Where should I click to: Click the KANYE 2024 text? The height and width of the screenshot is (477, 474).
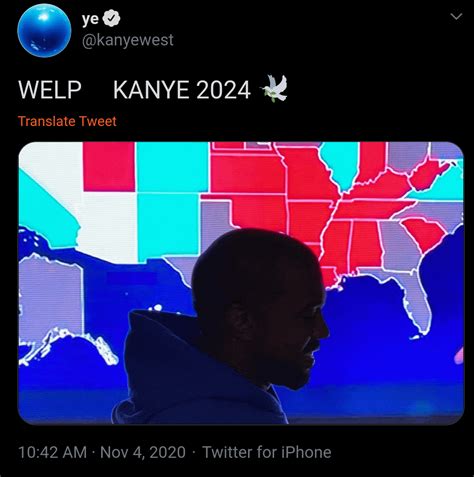(182, 90)
